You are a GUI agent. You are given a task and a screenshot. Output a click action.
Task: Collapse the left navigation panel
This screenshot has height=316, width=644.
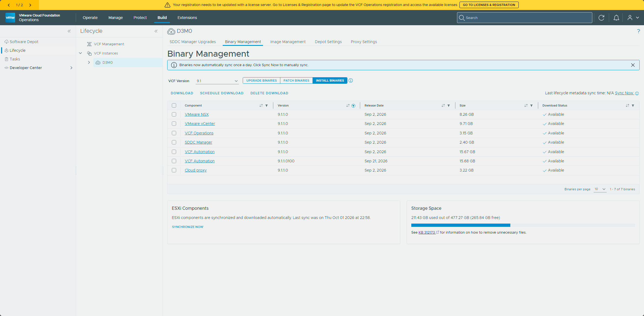click(69, 31)
